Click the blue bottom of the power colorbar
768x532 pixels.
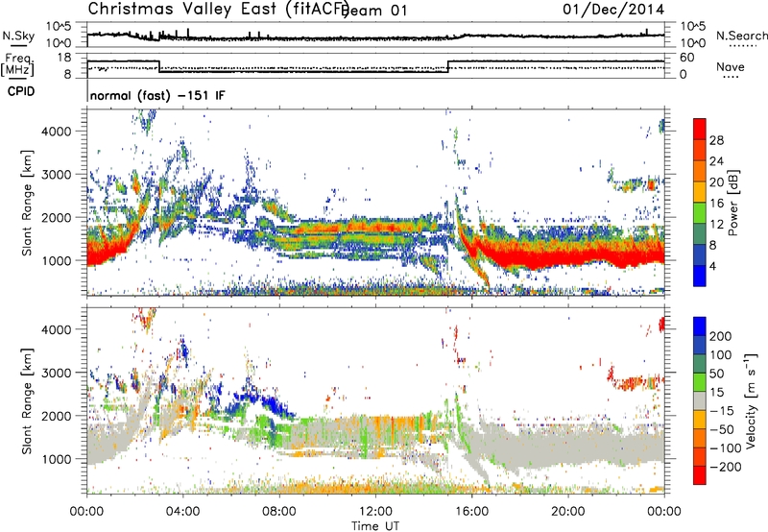pos(700,276)
